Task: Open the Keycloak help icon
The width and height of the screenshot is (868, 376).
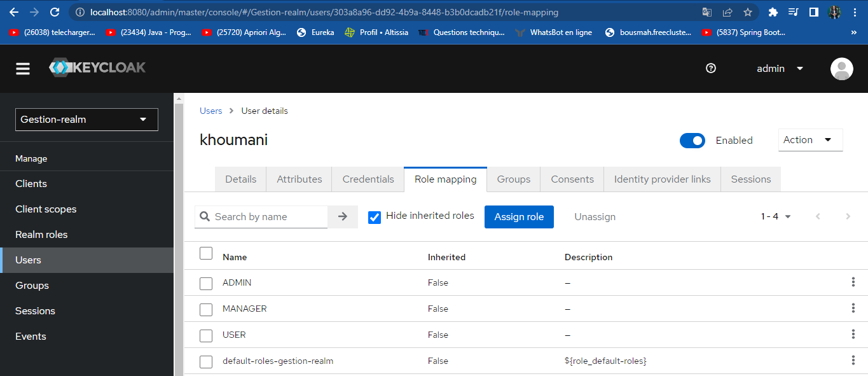Action: 711,68
